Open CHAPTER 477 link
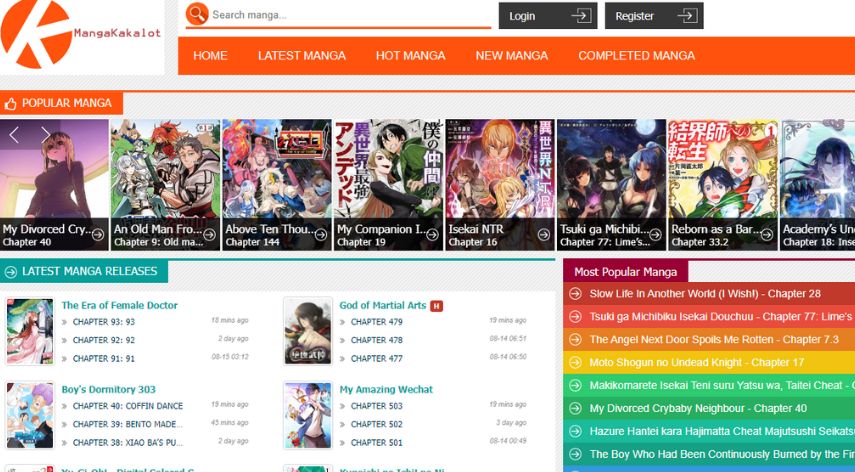 [x=376, y=359]
